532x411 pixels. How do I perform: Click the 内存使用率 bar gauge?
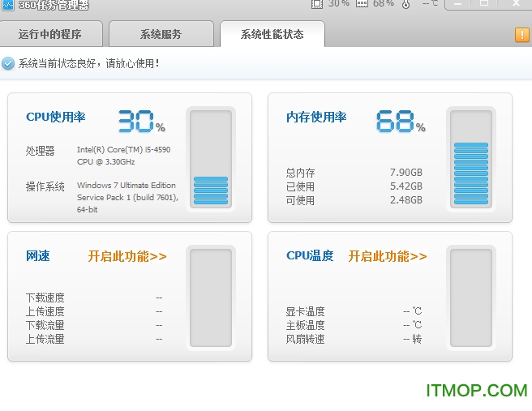(x=471, y=159)
